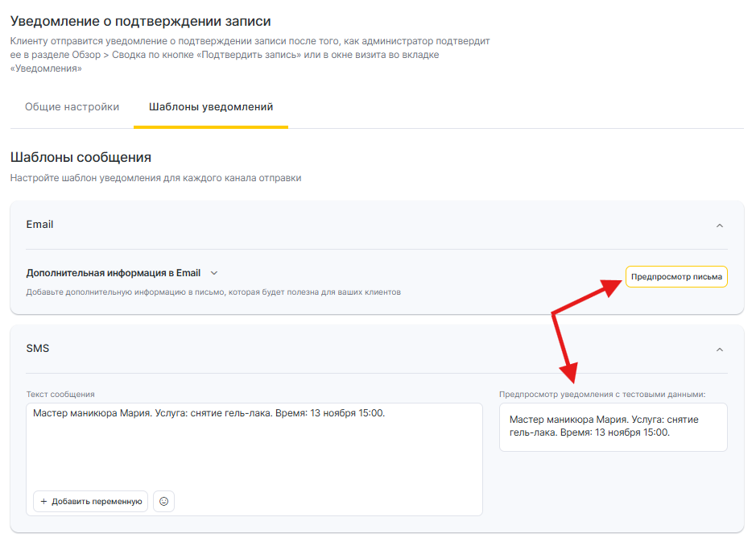Select the Шаблоны уведомлений tab

(211, 107)
